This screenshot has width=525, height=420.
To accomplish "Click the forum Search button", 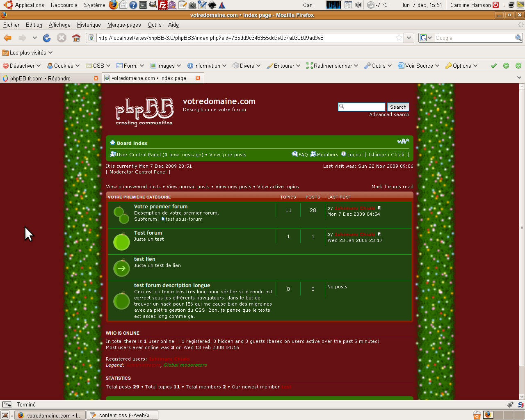I will [398, 107].
